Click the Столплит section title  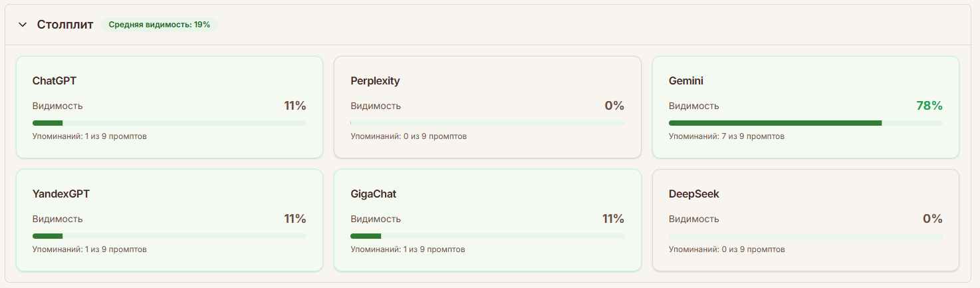pyautogui.click(x=65, y=25)
